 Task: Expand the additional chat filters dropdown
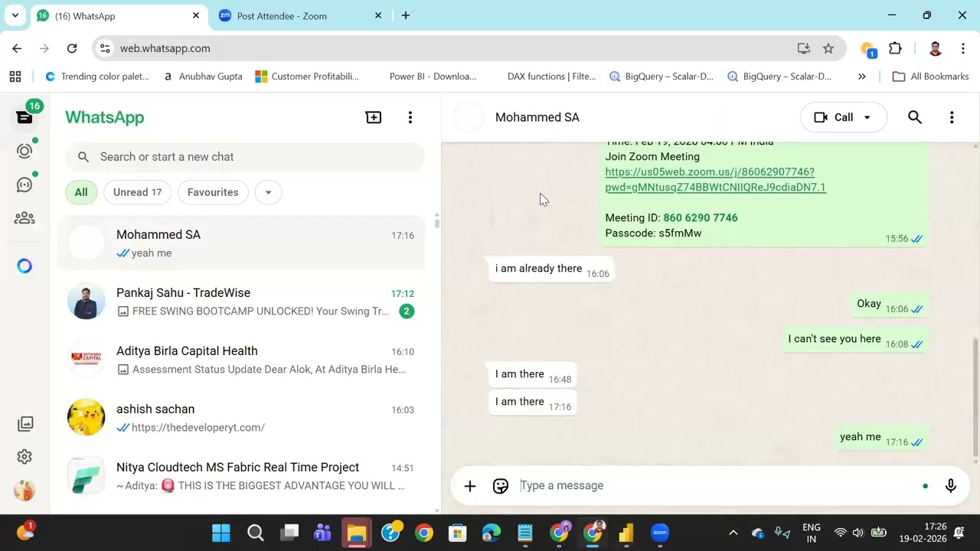pyautogui.click(x=268, y=192)
